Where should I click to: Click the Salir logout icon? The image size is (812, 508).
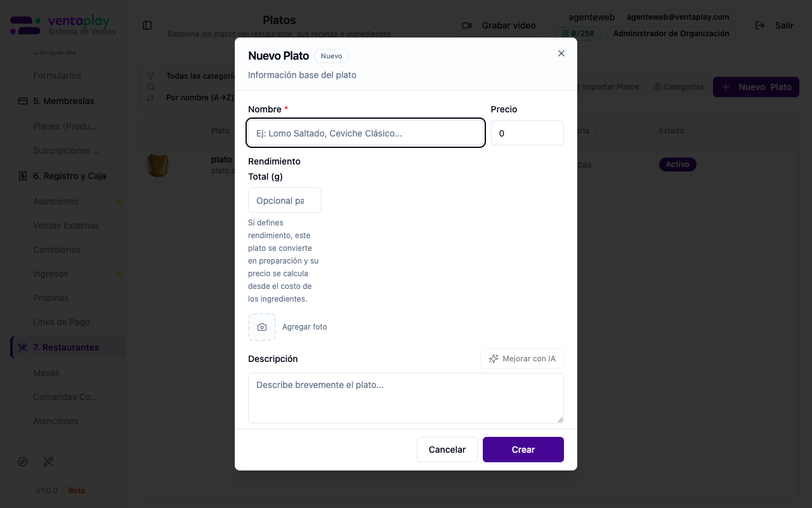[x=760, y=25]
